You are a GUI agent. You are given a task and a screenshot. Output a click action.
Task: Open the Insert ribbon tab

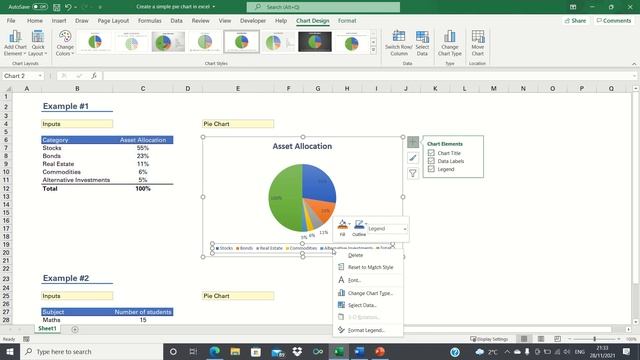59,20
